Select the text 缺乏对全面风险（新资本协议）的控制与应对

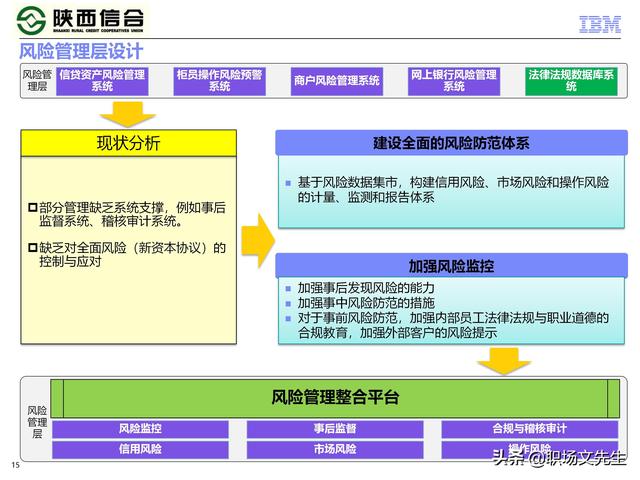pos(132,254)
